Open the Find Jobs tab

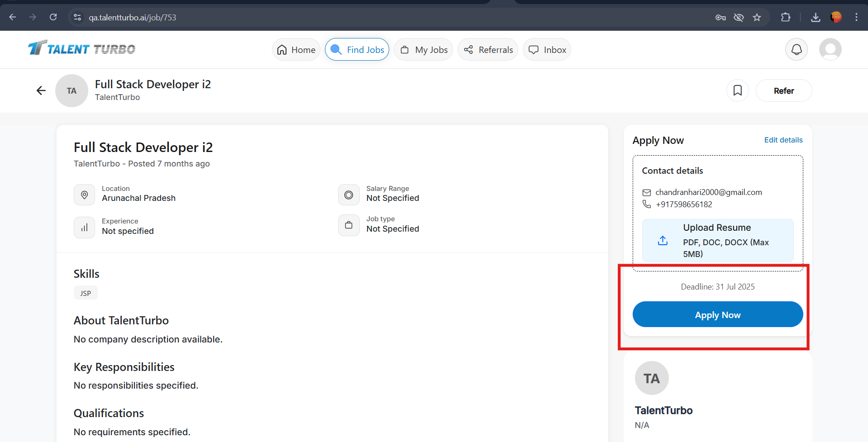pyautogui.click(x=357, y=49)
